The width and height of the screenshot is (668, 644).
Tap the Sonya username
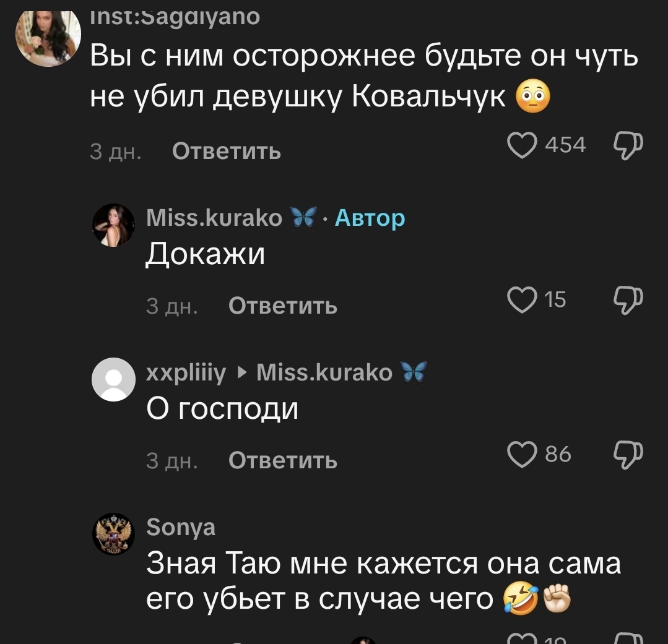[x=181, y=527]
